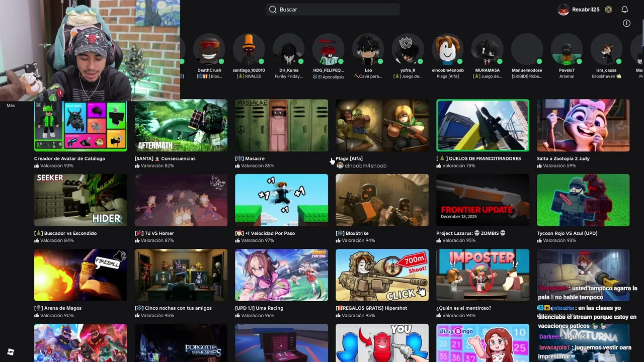The image size is (644, 362).
Task: Click the Roblox logo in bottom corner
Action: [x=11, y=352]
